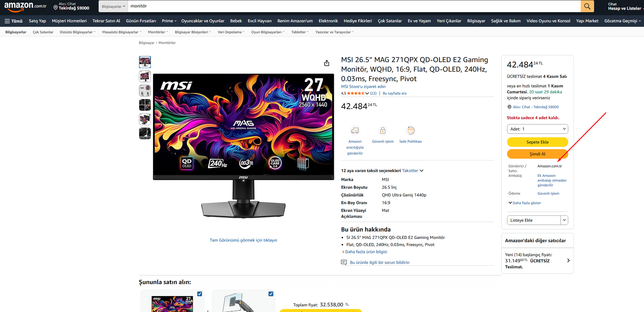Click the delivery location pin icon in header
Screen dimensions: 644x312
(56, 7)
